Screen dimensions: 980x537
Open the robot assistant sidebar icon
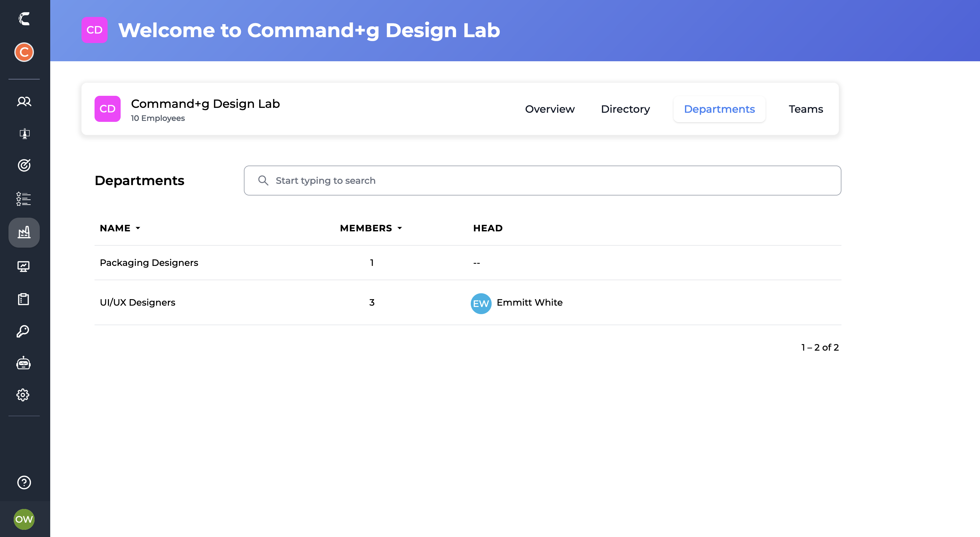(x=23, y=363)
